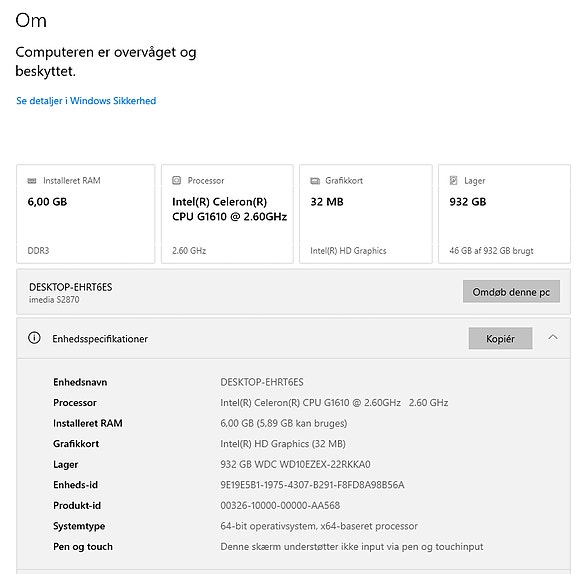Select the Lager 932 GB card
This screenshot has width=575, height=574.
coord(504,214)
